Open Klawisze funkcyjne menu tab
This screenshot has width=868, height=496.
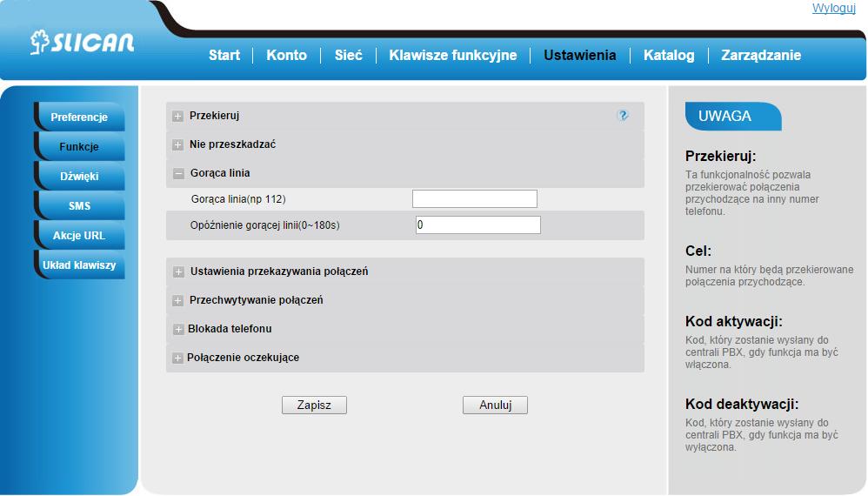click(453, 56)
